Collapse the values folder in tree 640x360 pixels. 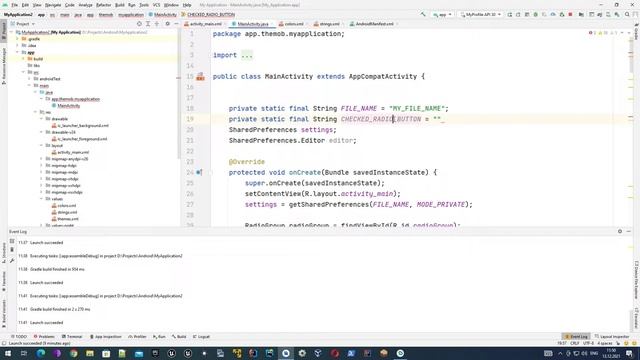(41, 199)
